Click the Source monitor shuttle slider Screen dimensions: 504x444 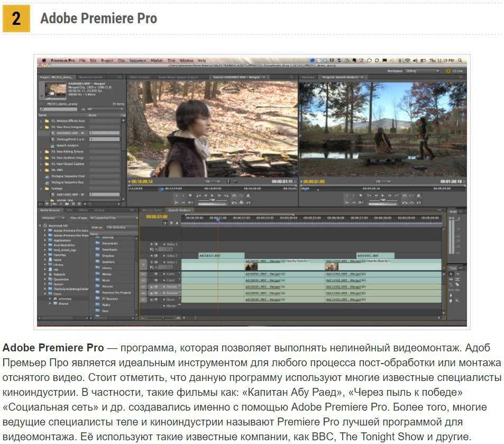pos(212,200)
